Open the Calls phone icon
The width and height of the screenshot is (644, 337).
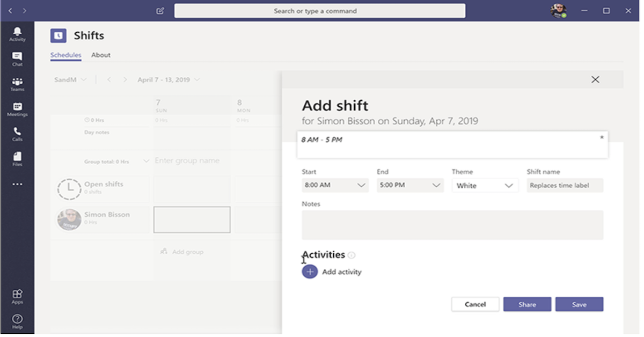pos(17,134)
